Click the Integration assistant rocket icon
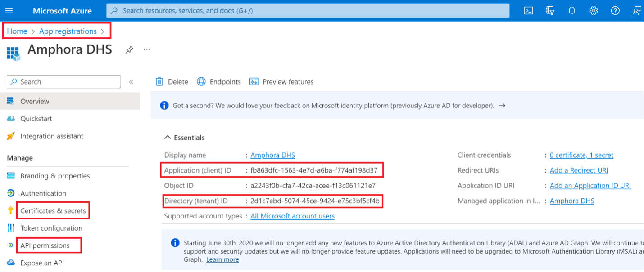The image size is (644, 272). pyautogui.click(x=11, y=136)
